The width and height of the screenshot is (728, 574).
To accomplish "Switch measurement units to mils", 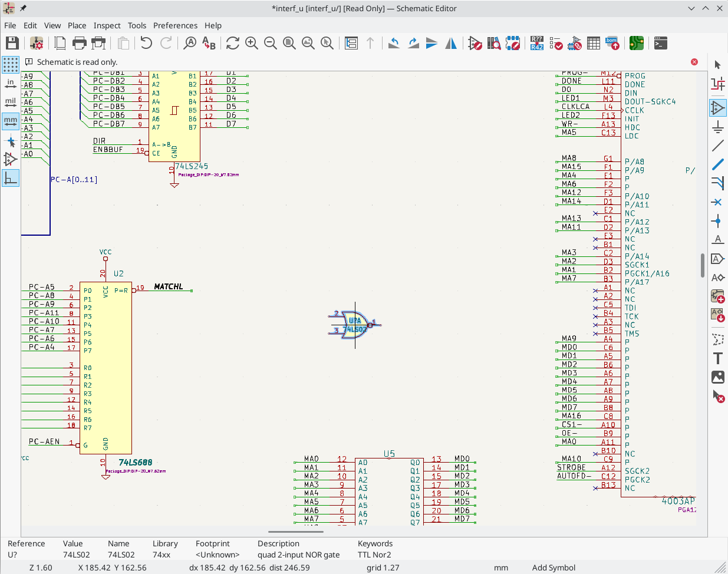I will point(11,101).
